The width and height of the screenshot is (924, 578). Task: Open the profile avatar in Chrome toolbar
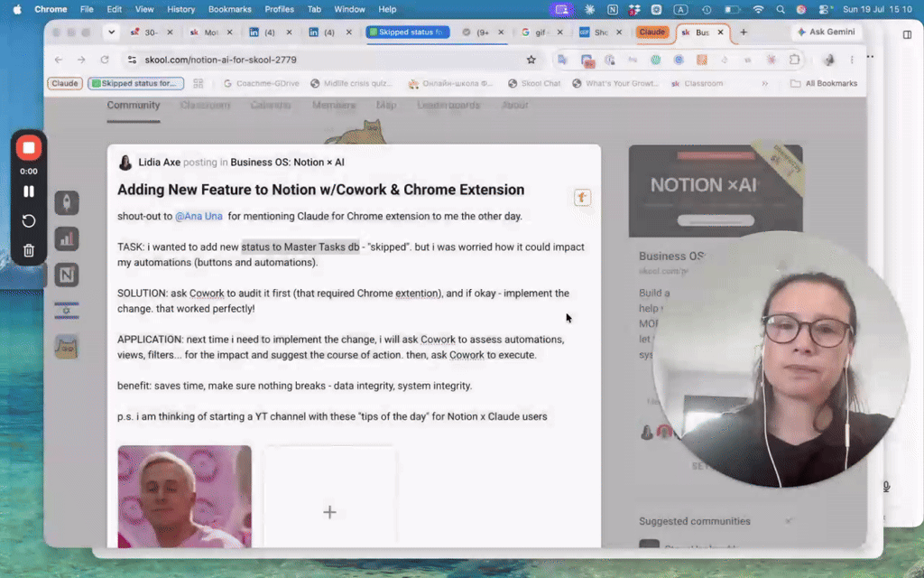pyautogui.click(x=829, y=60)
